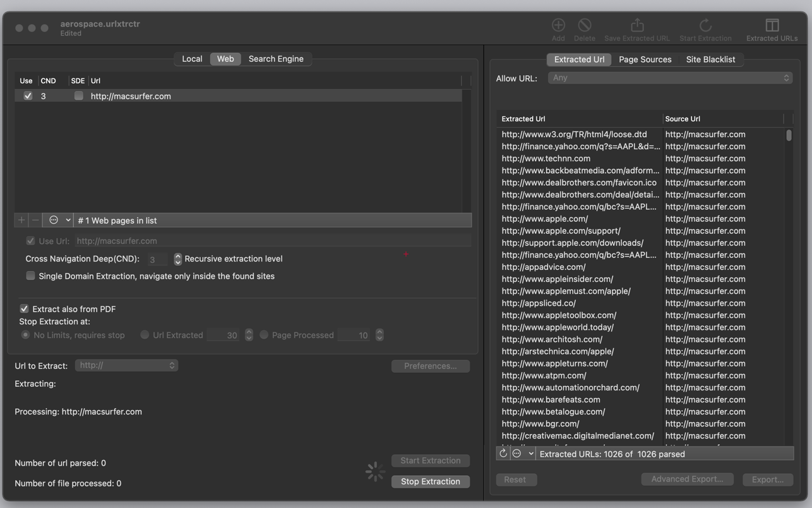Select the http://www.apple.com/support/ row
812x508 pixels.
coord(561,231)
